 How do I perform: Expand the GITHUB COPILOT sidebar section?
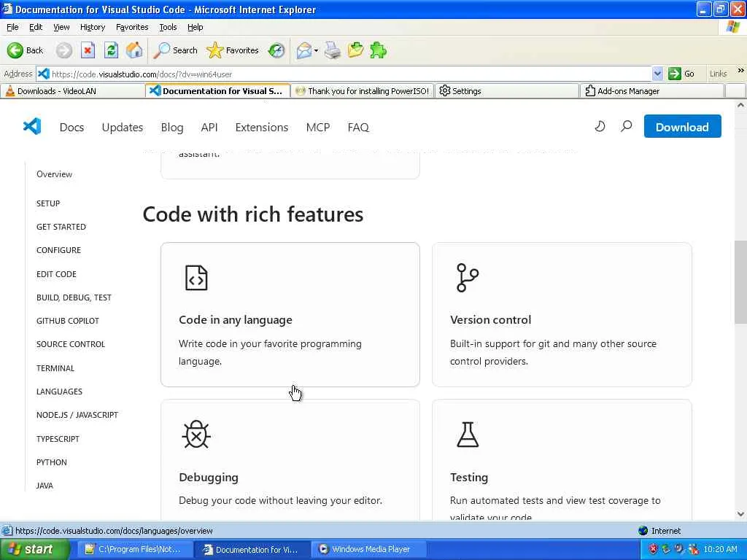tap(68, 321)
